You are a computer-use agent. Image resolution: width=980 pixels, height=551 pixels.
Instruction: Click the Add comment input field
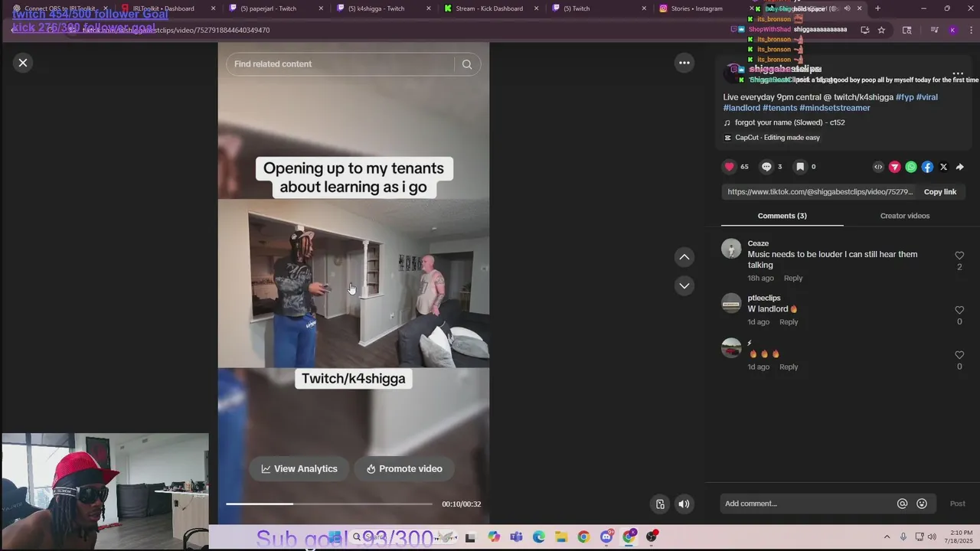808,504
